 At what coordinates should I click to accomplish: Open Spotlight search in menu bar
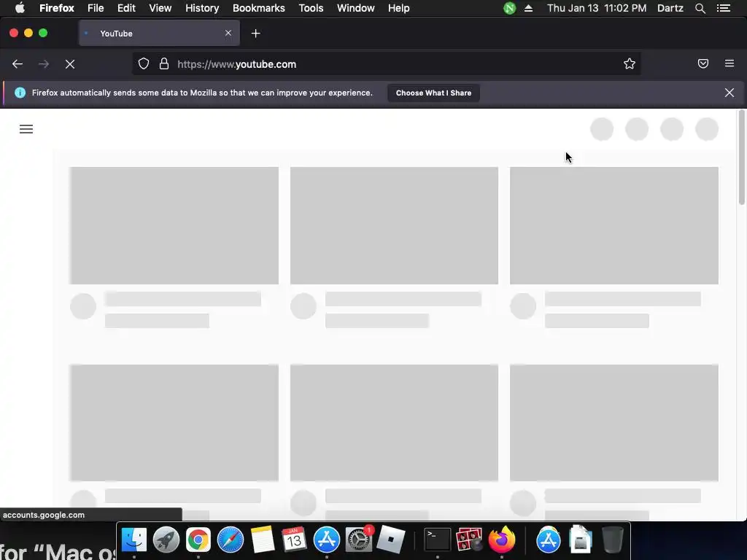tap(700, 8)
